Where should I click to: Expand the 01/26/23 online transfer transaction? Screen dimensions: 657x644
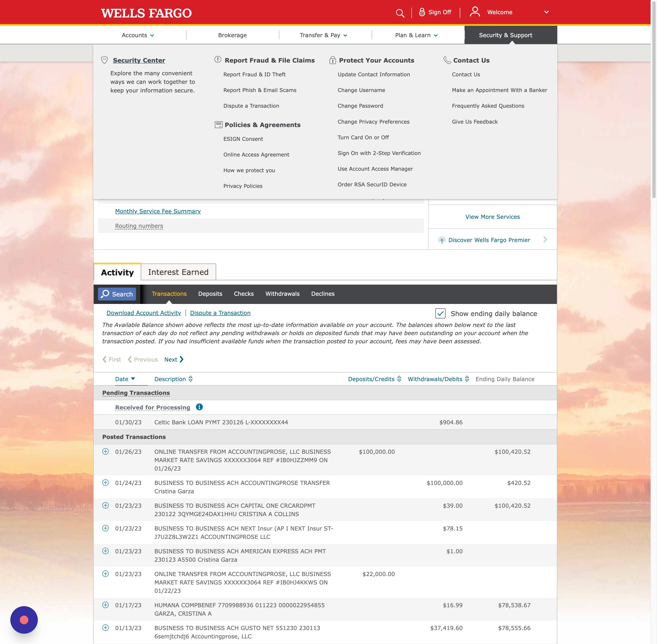(x=105, y=451)
